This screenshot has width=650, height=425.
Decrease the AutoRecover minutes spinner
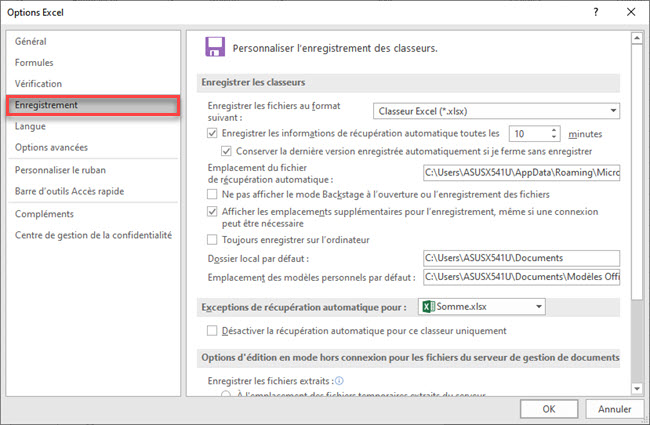pyautogui.click(x=554, y=137)
